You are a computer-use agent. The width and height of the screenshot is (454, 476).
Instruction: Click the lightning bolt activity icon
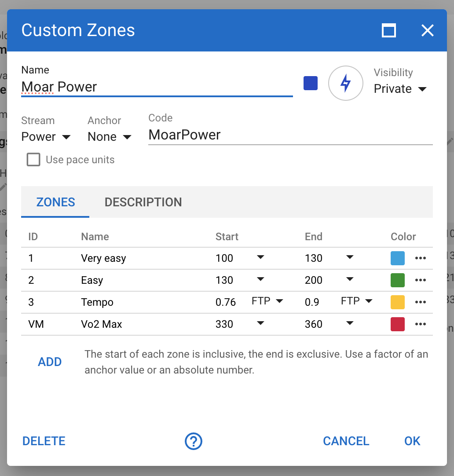click(x=346, y=83)
